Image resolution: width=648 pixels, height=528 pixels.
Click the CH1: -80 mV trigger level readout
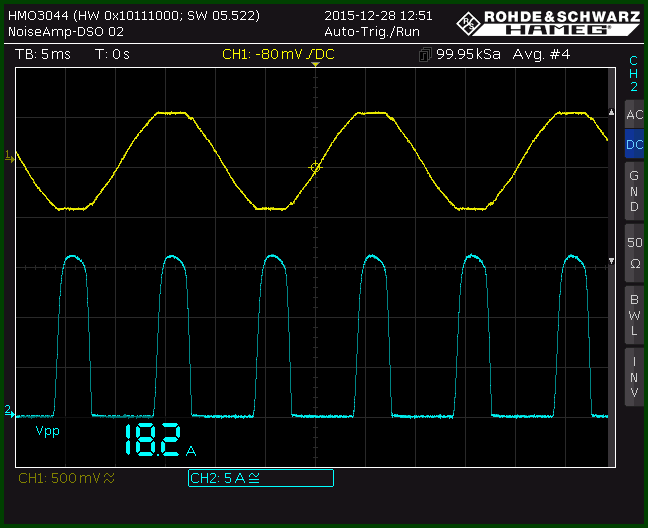(x=278, y=54)
